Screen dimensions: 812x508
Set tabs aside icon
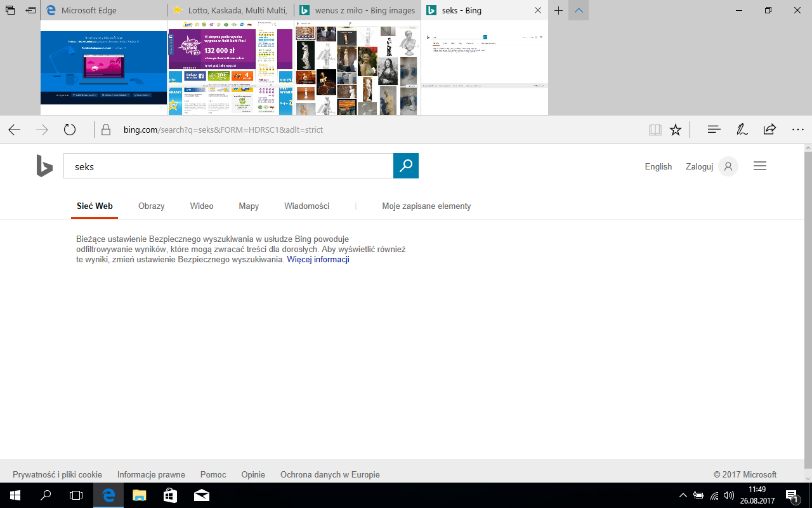(x=30, y=11)
